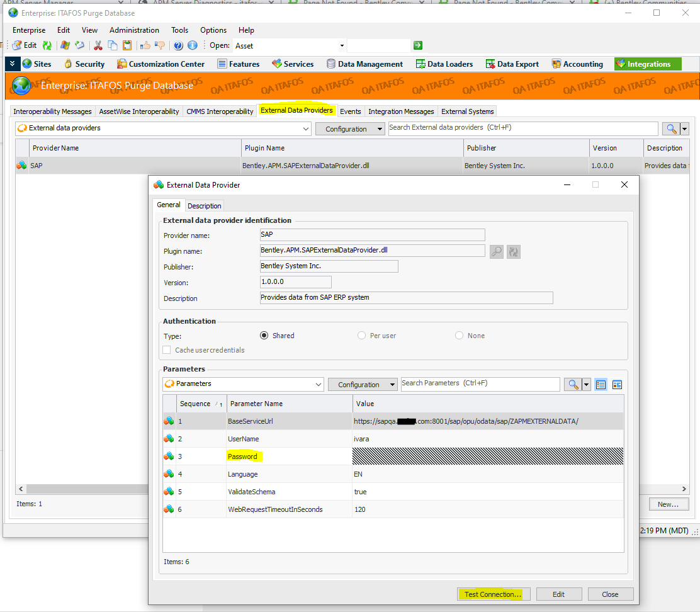Click the green refresh icon in toolbar

point(47,45)
